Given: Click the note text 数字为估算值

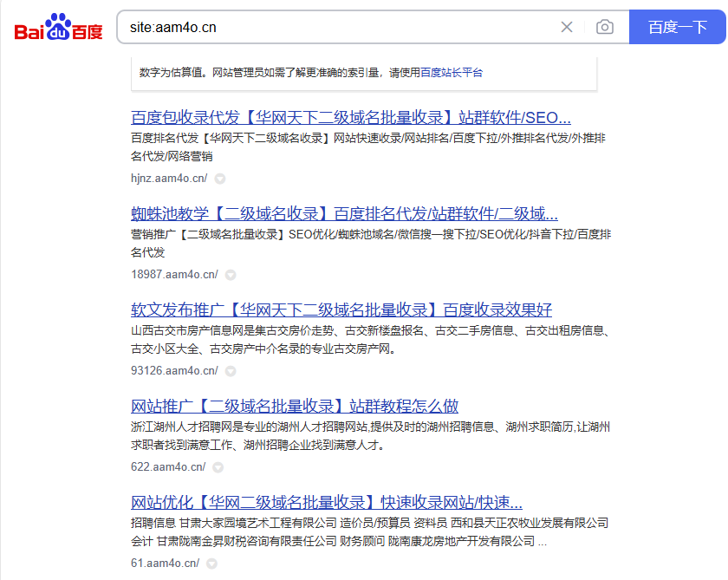Looking at the screenshot, I should click(171, 73).
